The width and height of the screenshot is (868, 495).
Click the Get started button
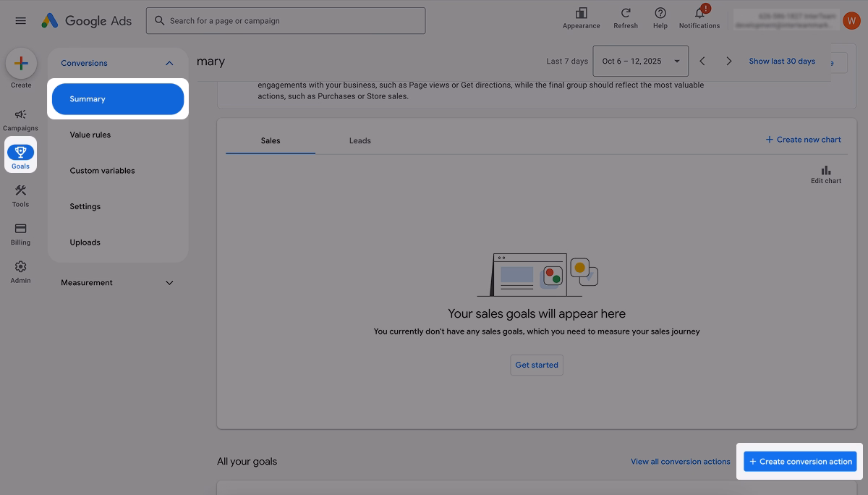pos(536,364)
